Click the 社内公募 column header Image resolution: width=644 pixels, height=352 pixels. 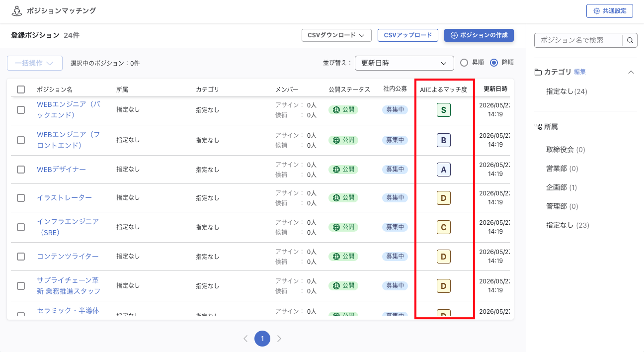395,89
